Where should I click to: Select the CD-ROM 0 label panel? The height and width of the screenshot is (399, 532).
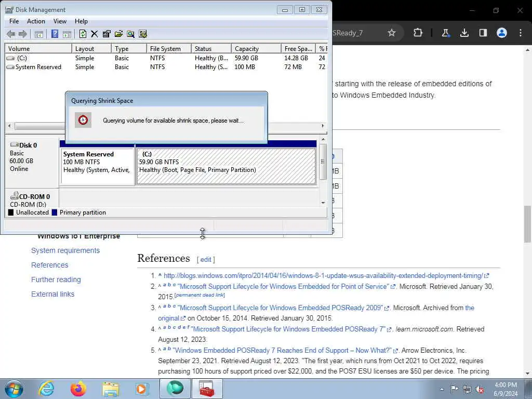click(x=32, y=198)
